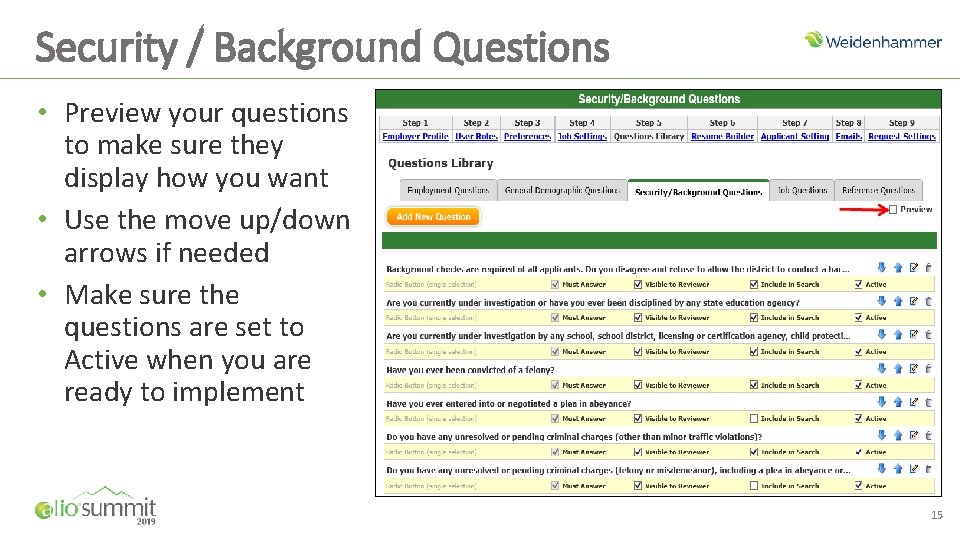
Task: Open the Job Questions tab
Action: pos(802,190)
